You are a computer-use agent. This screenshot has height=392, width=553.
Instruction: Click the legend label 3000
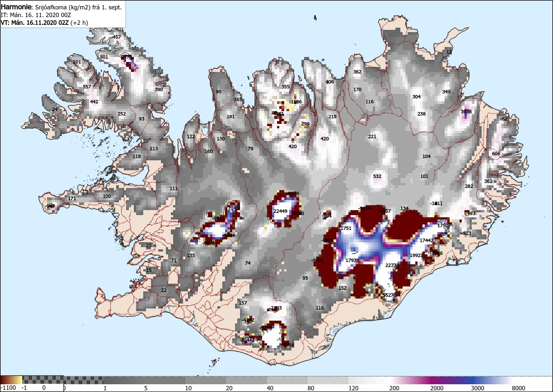(x=478, y=388)
